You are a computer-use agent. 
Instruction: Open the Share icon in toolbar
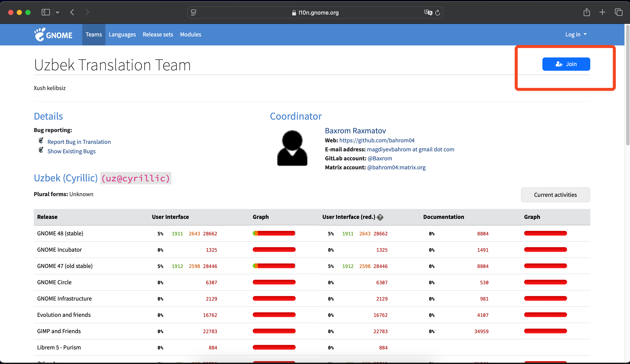tap(586, 12)
